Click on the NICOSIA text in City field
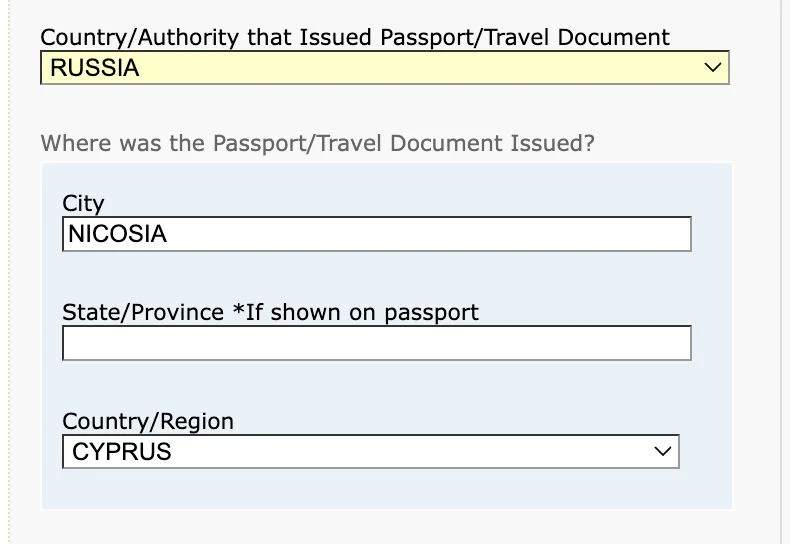The width and height of the screenshot is (790, 544). [117, 234]
